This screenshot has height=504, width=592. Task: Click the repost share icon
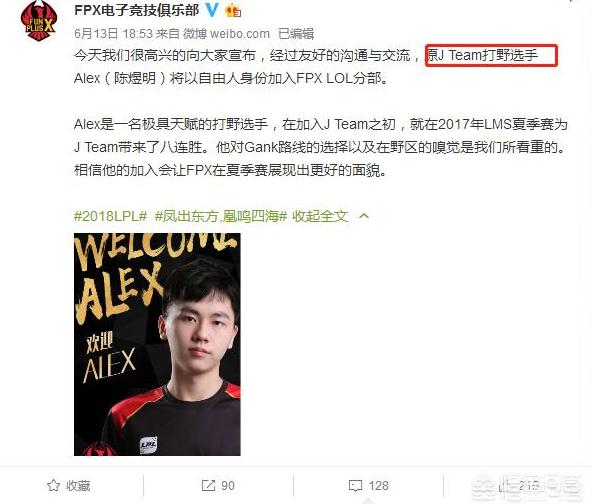point(208,486)
